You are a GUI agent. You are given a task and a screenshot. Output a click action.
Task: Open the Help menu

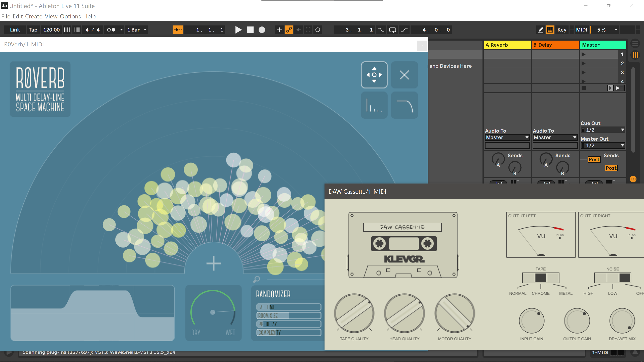click(x=90, y=16)
